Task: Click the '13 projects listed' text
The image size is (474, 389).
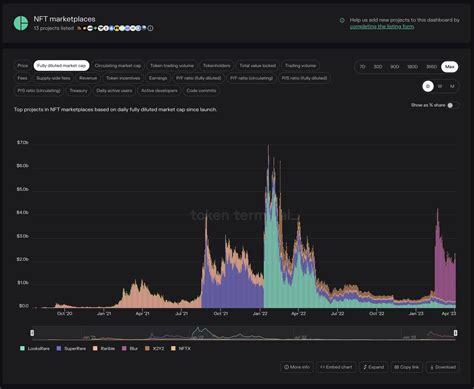Action: [x=54, y=28]
